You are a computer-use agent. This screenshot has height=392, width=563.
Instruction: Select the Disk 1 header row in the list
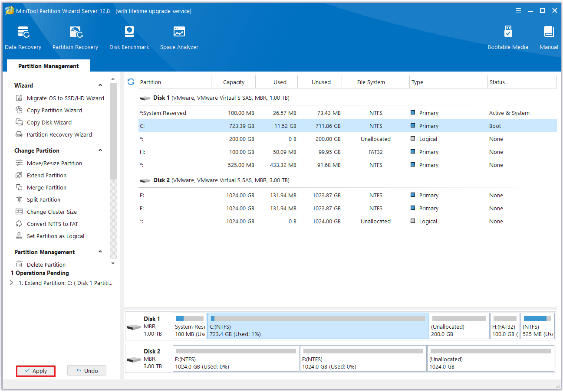pos(347,98)
